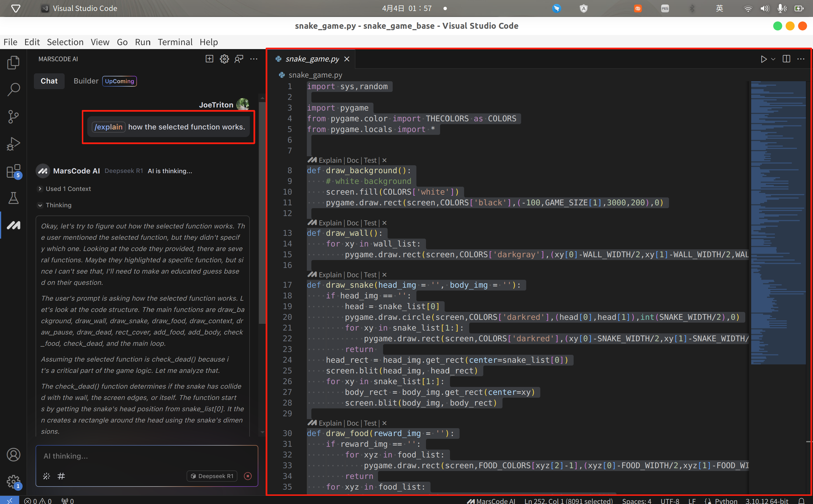The height and width of the screenshot is (504, 813).
Task: Click MarsCode AI new chat plus icon
Action: tap(209, 59)
